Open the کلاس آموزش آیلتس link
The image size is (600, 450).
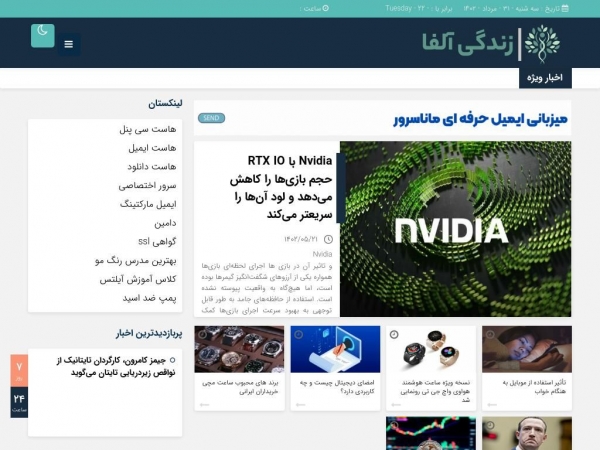(138, 279)
